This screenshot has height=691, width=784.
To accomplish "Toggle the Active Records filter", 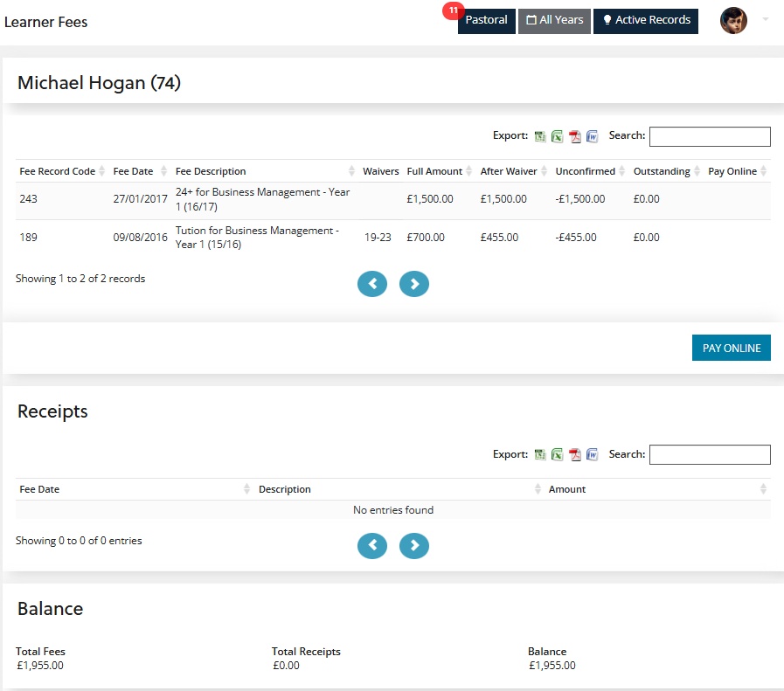I will pyautogui.click(x=646, y=20).
